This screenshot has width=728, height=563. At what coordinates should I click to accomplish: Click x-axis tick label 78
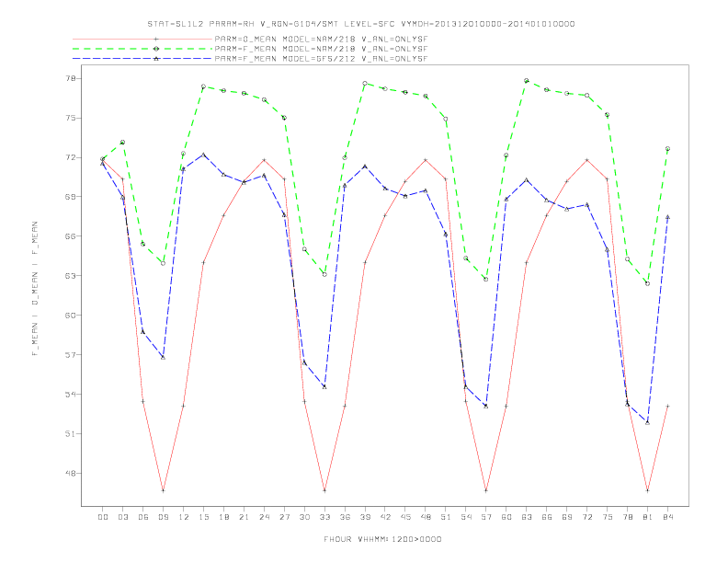click(x=628, y=517)
